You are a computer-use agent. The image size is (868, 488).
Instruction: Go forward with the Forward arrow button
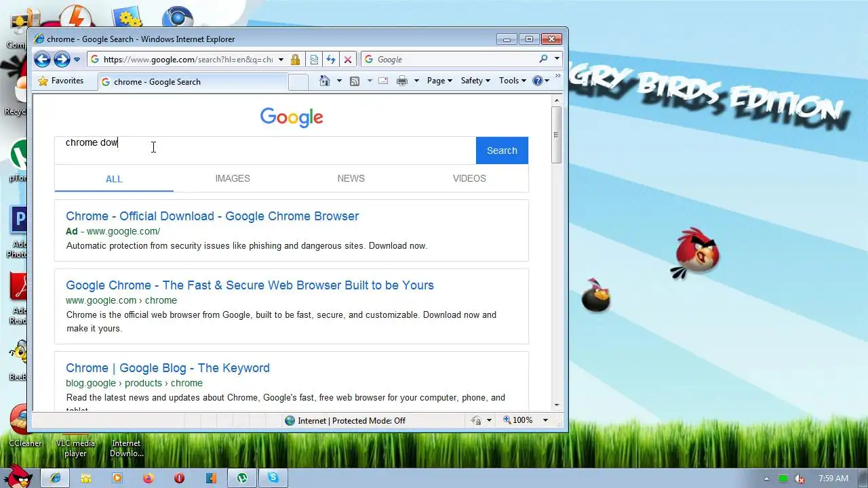click(62, 60)
